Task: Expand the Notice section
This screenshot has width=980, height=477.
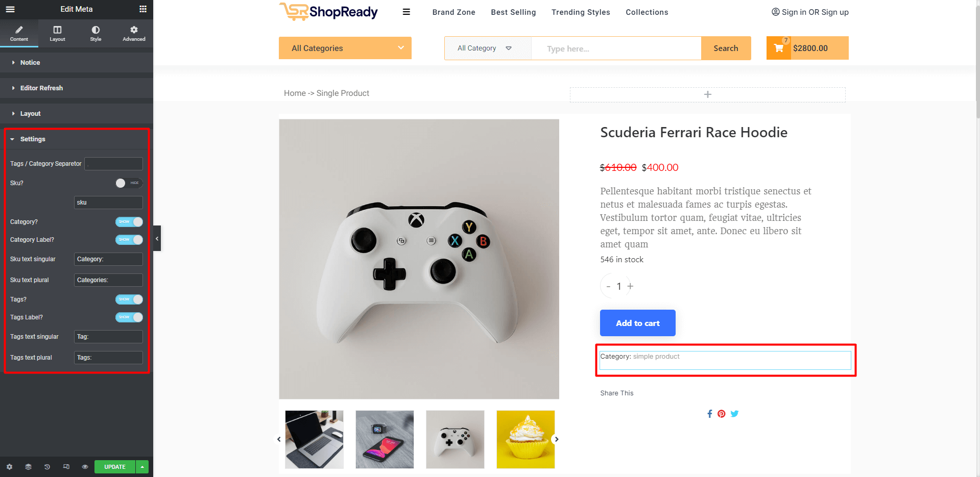Action: pos(30,63)
